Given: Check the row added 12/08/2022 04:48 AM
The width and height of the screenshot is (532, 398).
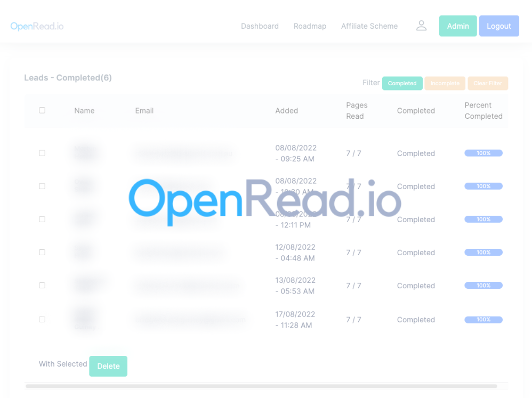Looking at the screenshot, I should [42, 252].
